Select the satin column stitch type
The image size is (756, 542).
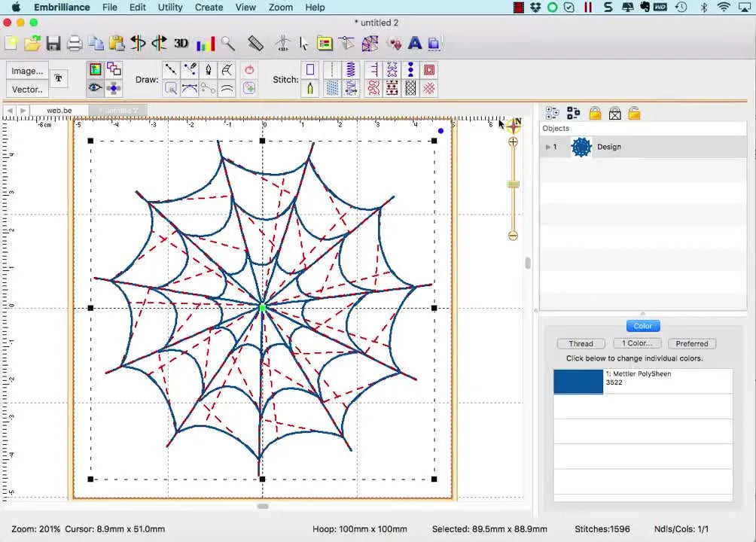351,69
